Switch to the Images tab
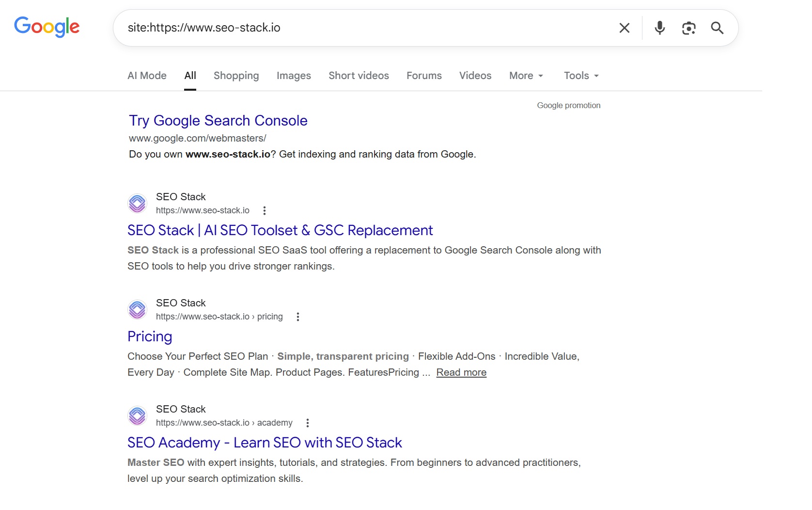 pos(294,76)
